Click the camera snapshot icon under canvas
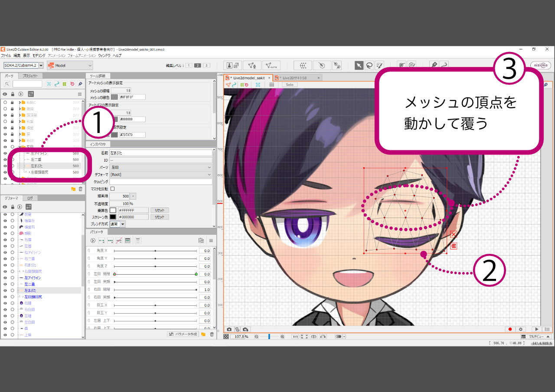 pos(229,329)
